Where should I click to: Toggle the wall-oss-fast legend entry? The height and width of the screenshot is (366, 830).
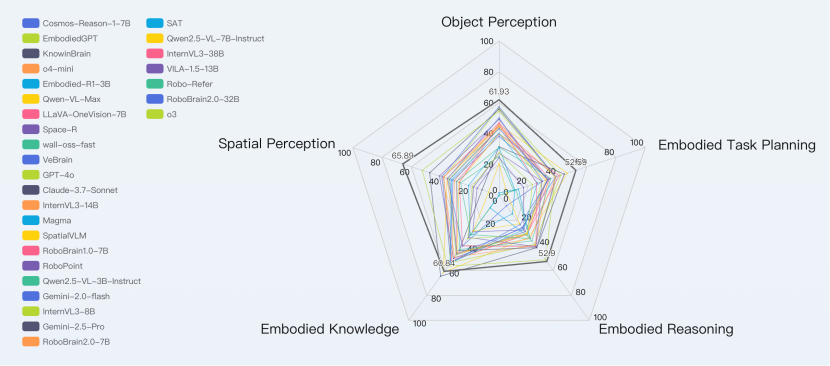point(59,145)
